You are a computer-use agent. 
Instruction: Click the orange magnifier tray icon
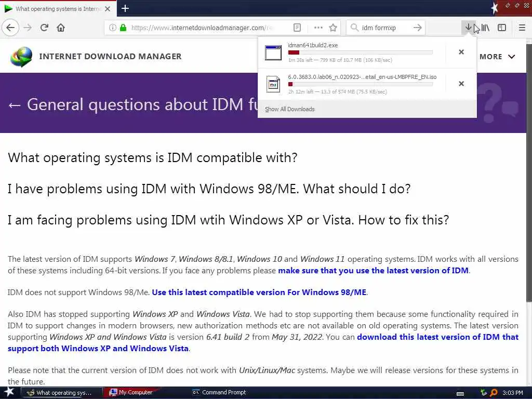tap(494, 393)
